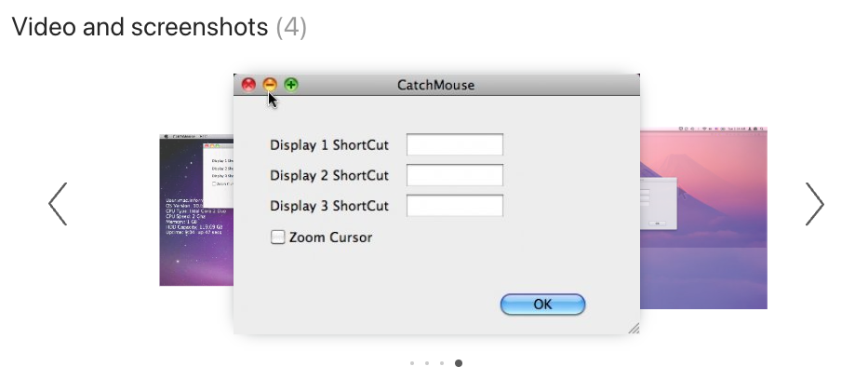Enable the Zoom Cursor checkbox

(x=277, y=237)
